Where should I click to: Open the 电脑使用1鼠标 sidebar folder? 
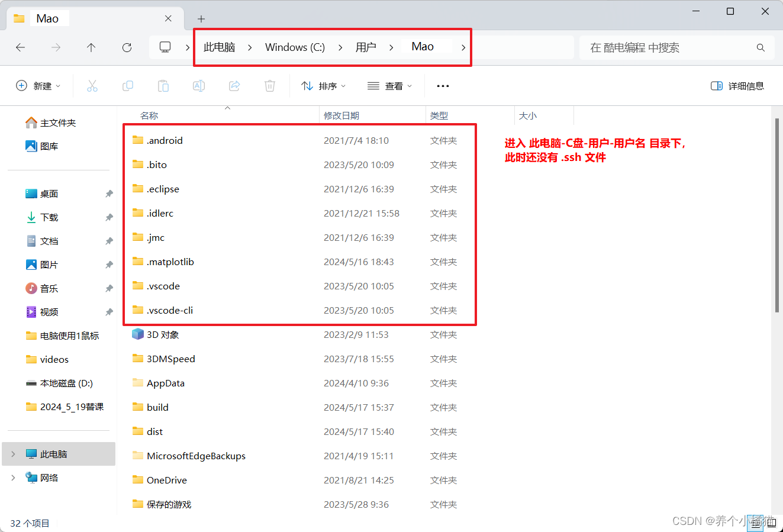[62, 336]
